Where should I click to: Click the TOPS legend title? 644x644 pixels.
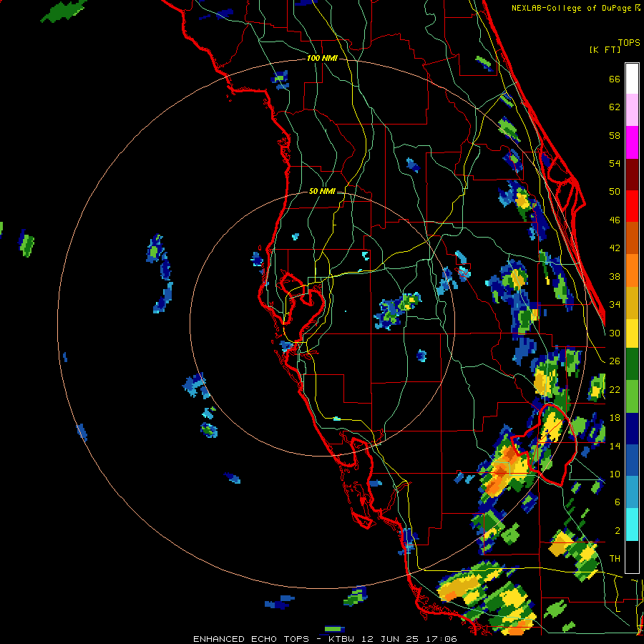click(x=629, y=42)
